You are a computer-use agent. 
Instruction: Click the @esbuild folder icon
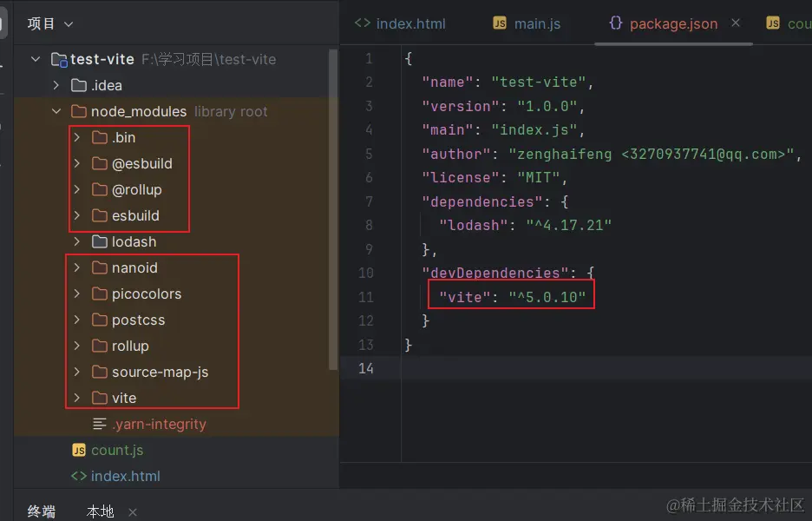tap(100, 163)
